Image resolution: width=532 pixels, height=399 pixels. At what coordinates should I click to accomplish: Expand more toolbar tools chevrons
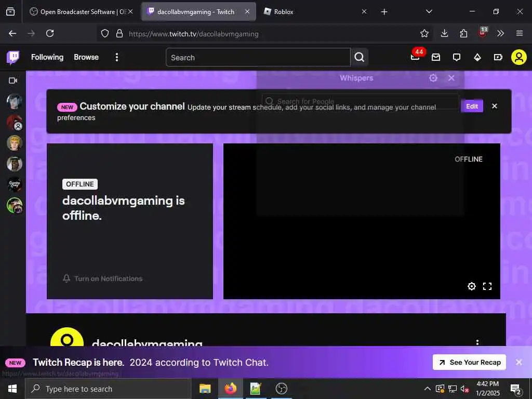[x=500, y=33]
